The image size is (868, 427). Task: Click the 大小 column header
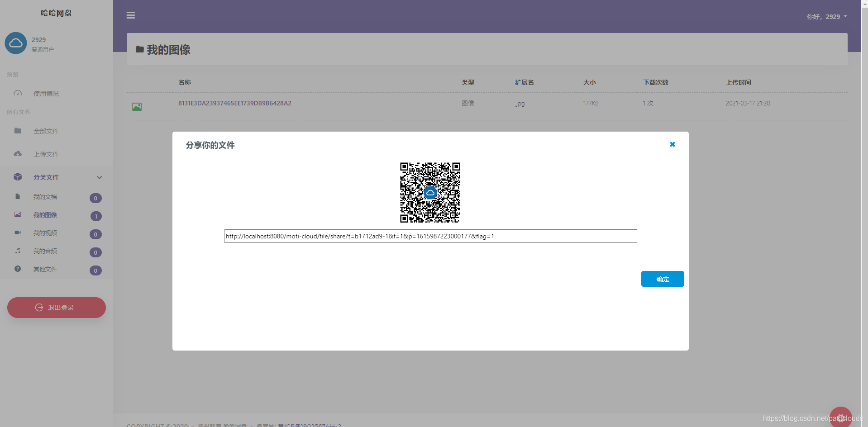[x=590, y=82]
